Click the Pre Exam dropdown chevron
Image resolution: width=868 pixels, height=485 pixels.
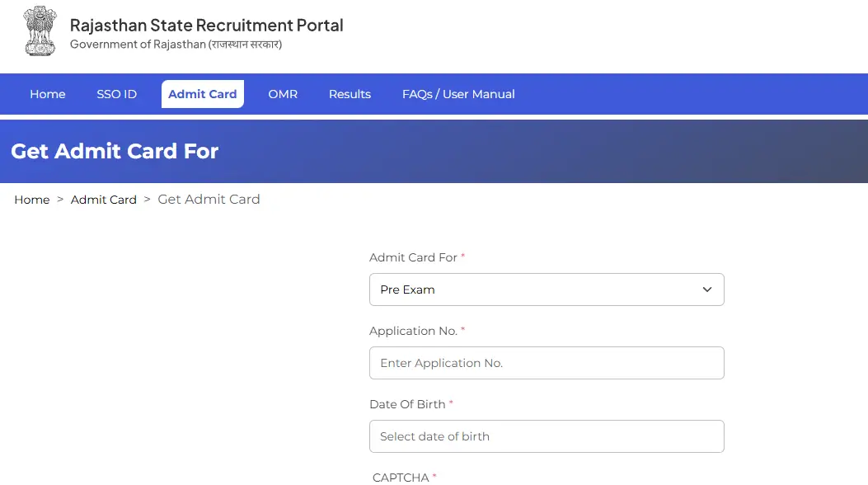(707, 290)
